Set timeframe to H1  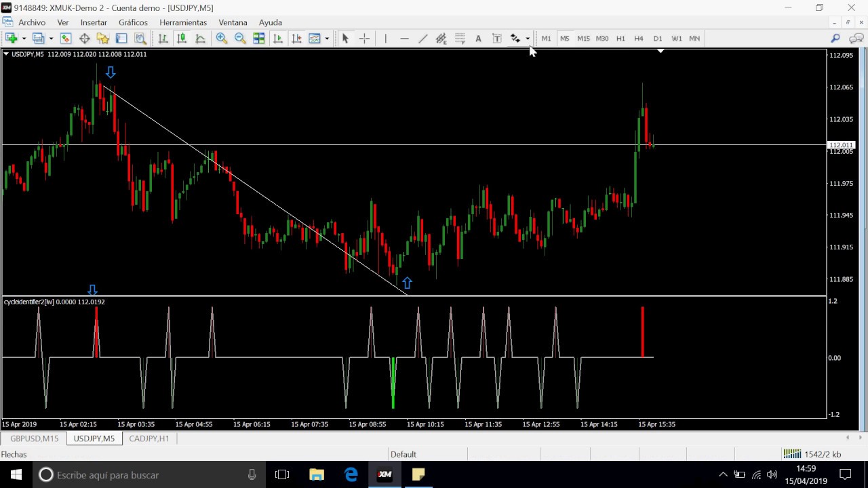(x=620, y=39)
